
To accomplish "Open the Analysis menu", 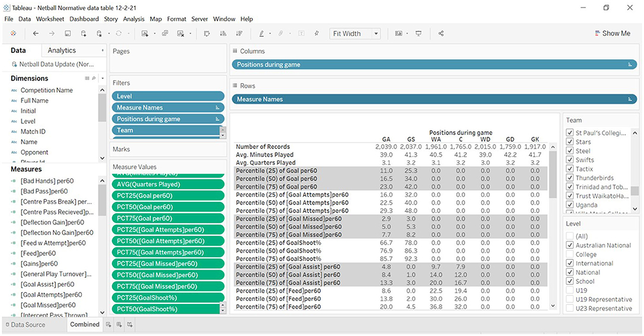I will pos(134,19).
